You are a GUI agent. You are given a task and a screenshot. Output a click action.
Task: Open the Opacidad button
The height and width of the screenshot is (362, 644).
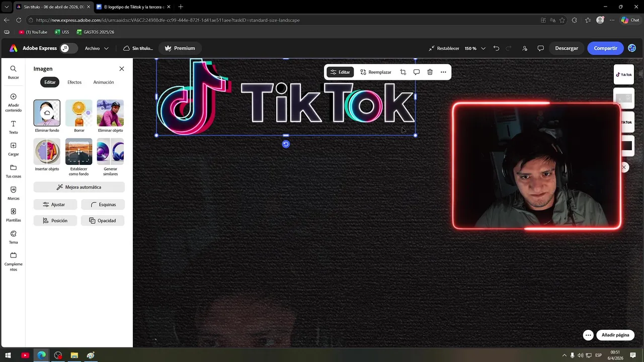coord(103,221)
